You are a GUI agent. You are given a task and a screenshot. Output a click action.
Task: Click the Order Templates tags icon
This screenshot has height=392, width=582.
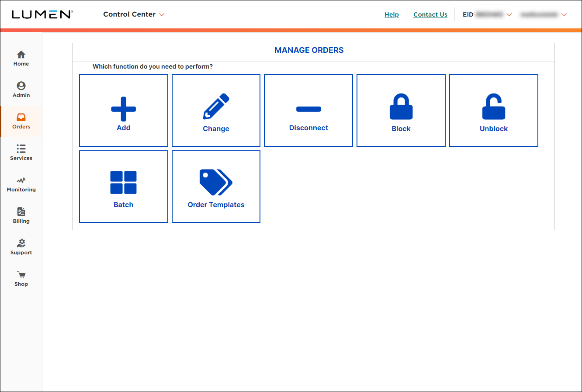(216, 182)
